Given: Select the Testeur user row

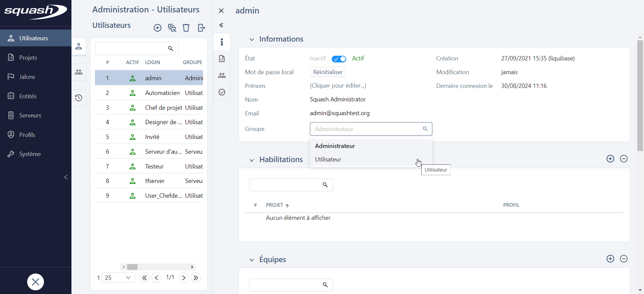Looking at the screenshot, I should [x=149, y=166].
